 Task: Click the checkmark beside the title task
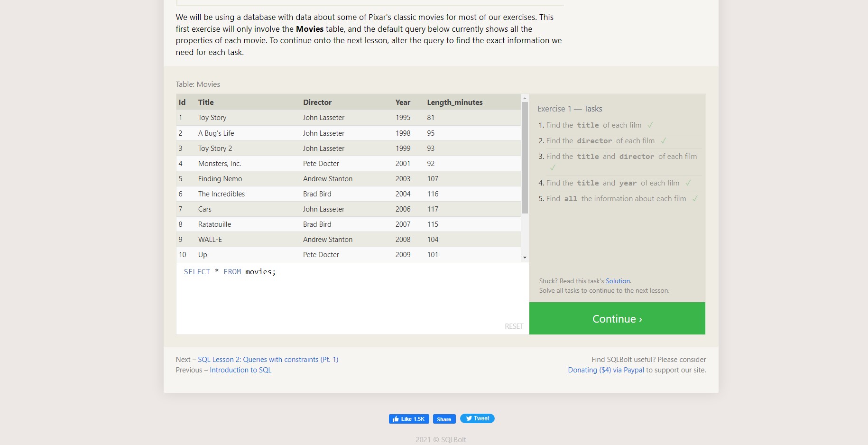coord(650,125)
